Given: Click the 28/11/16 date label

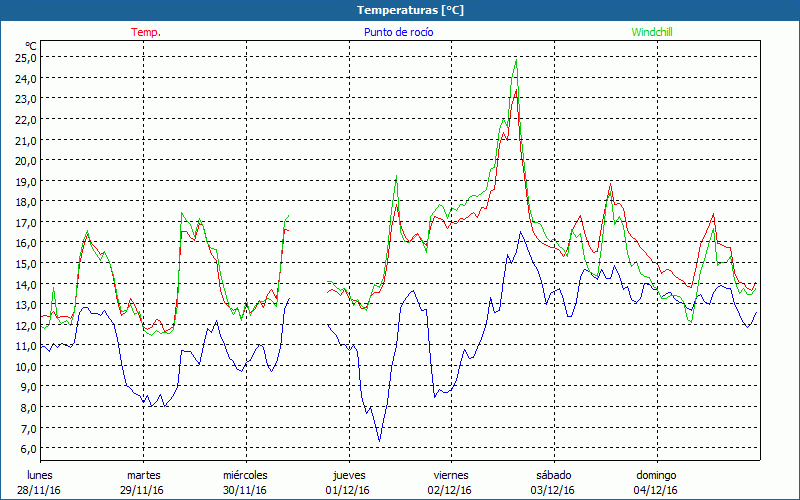Looking at the screenshot, I should pyautogui.click(x=39, y=490).
